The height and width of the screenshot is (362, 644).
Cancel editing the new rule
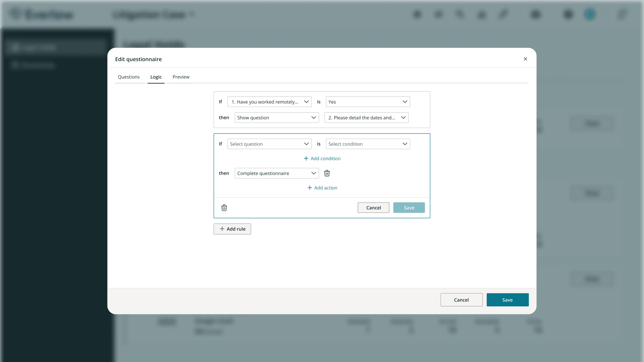click(x=373, y=207)
